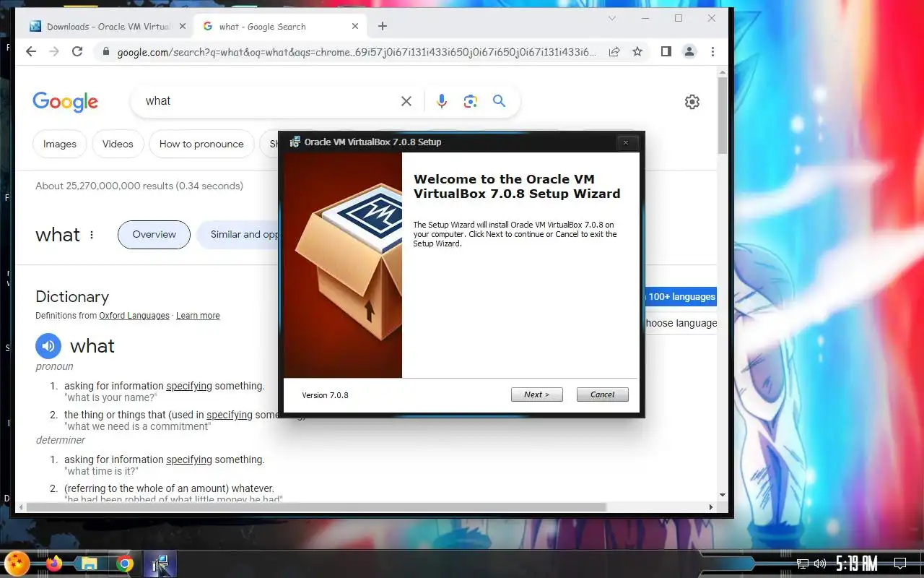Click the 'Version 7.0.8' label in installer
The image size is (924, 578).
pyautogui.click(x=325, y=395)
